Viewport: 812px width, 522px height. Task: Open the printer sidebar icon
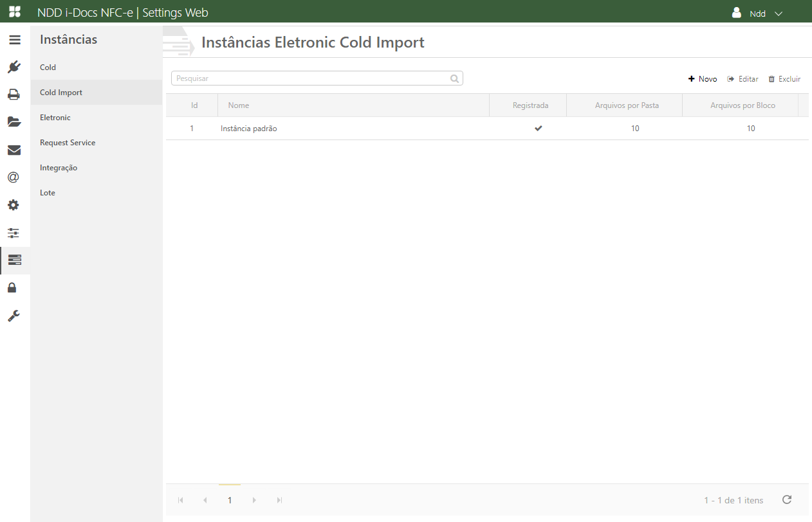tap(14, 94)
